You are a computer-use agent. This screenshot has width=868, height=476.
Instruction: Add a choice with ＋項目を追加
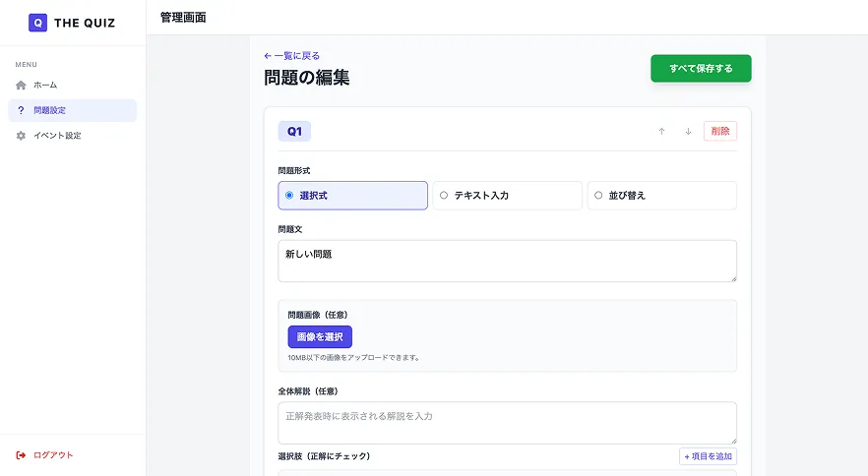708,456
